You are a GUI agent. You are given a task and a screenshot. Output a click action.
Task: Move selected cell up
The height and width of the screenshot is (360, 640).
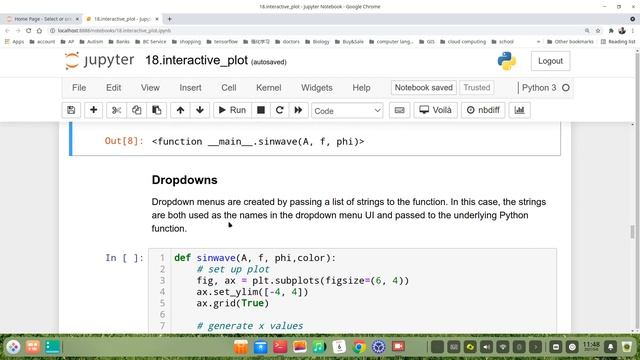180,110
